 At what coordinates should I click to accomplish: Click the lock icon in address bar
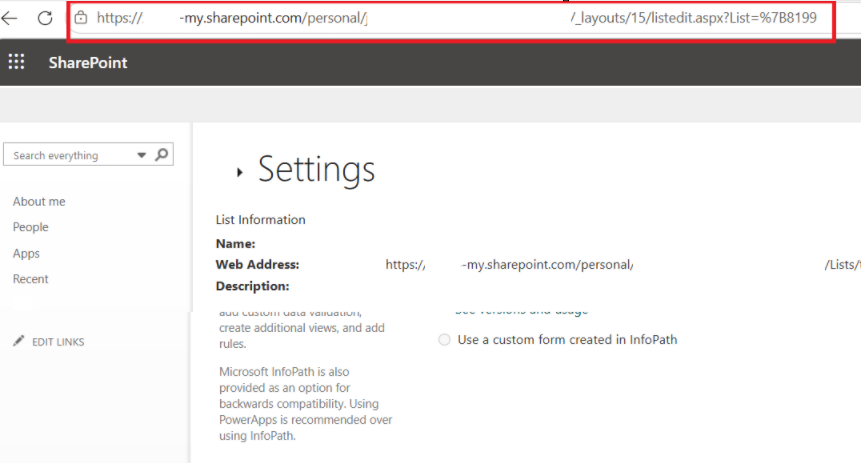[x=81, y=18]
